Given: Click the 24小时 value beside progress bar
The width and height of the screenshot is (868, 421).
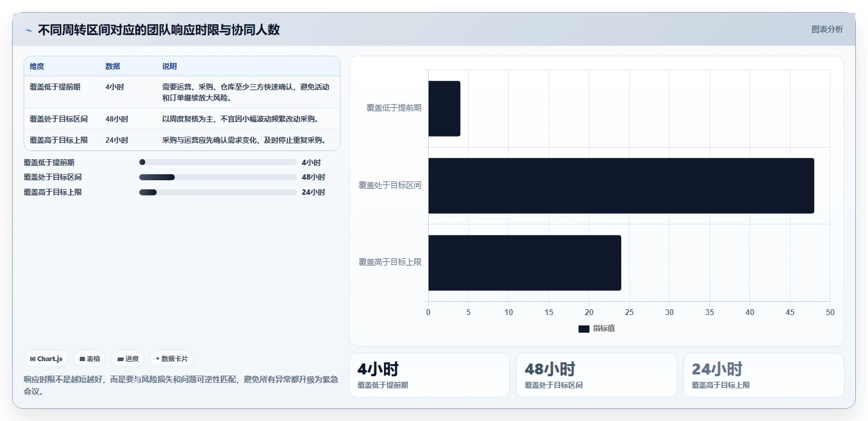Looking at the screenshot, I should [x=313, y=192].
